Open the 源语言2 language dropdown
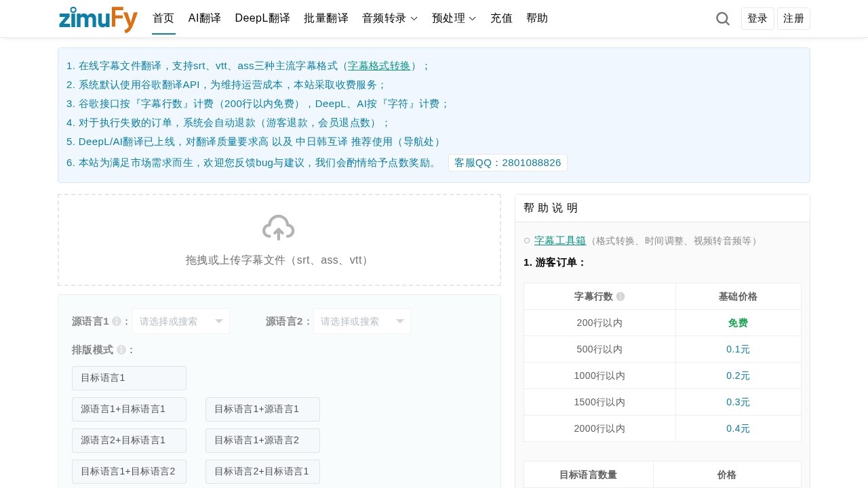 click(362, 321)
